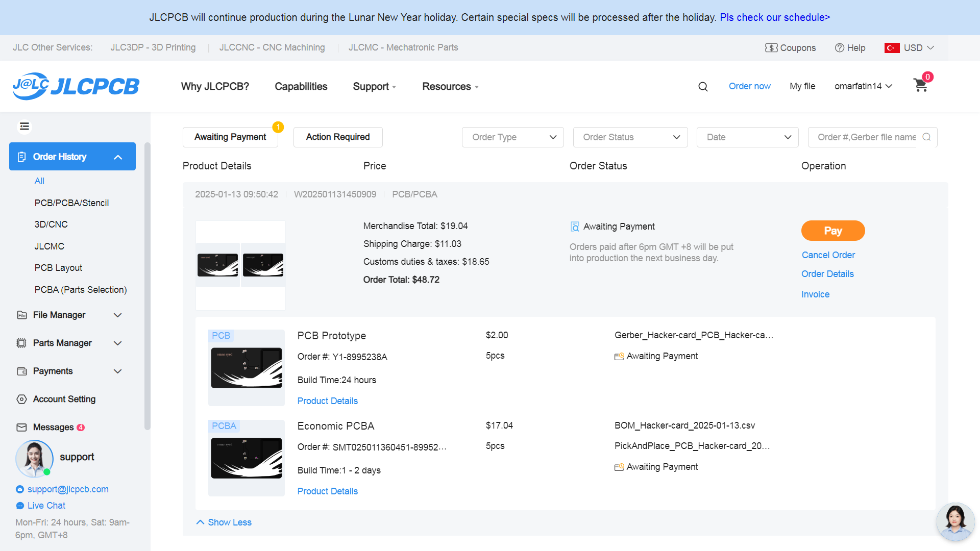Click the Live Chat bubble icon

[20, 506]
